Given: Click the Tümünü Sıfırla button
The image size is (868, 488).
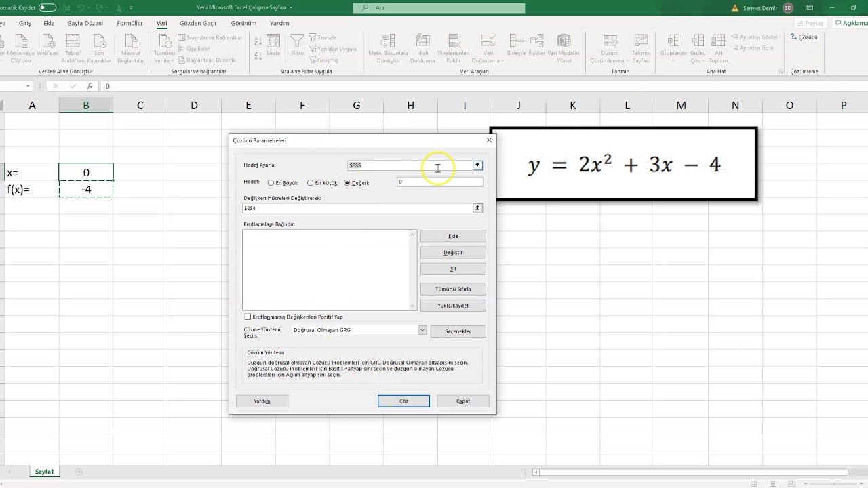Looking at the screenshot, I should [x=453, y=289].
